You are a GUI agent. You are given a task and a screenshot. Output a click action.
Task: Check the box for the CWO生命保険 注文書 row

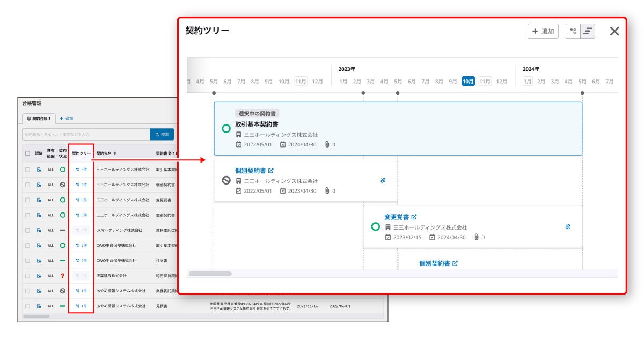(27, 261)
